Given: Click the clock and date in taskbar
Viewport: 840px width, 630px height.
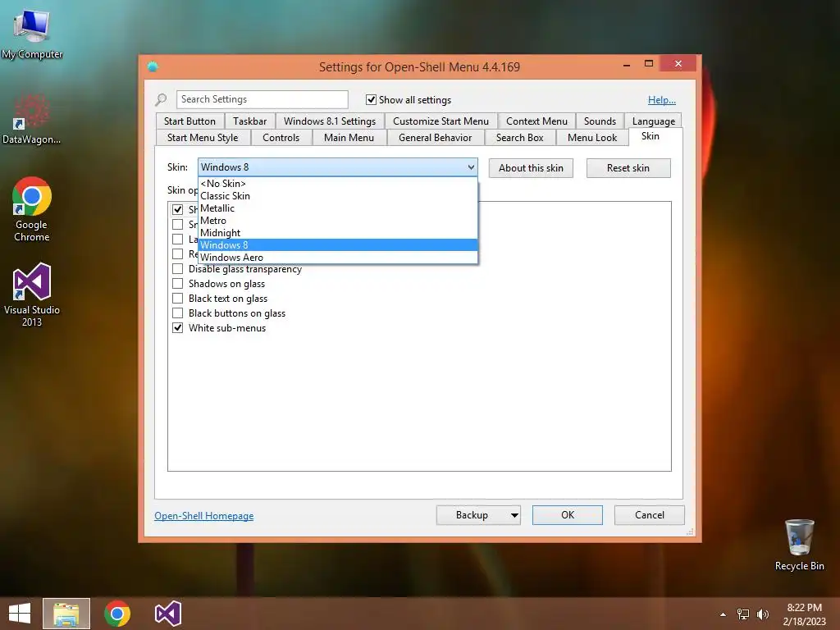Looking at the screenshot, I should [x=804, y=614].
